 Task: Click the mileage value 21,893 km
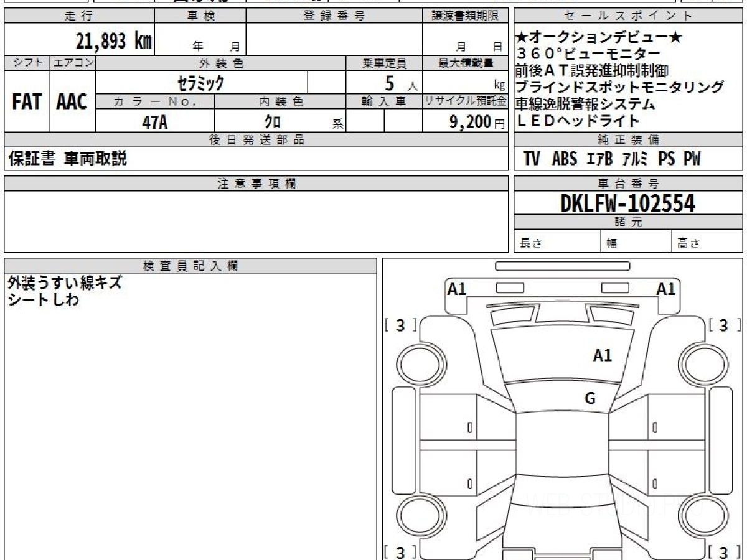coord(114,41)
